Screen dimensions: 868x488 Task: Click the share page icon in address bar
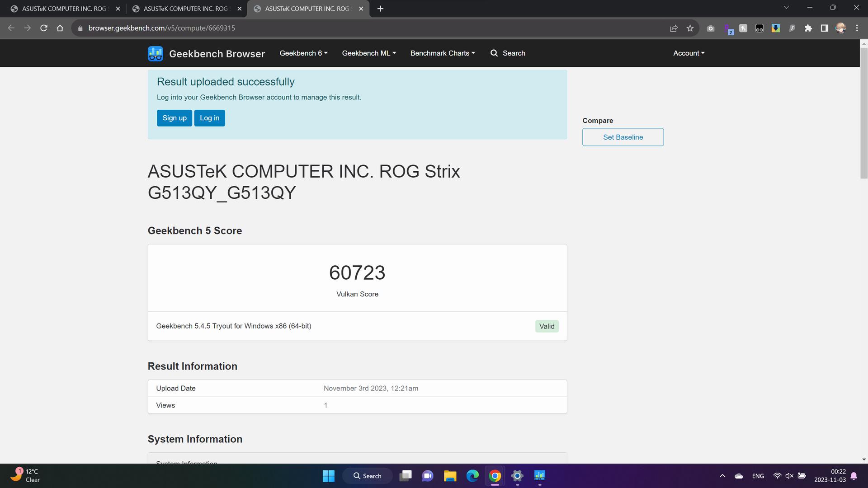pyautogui.click(x=674, y=28)
